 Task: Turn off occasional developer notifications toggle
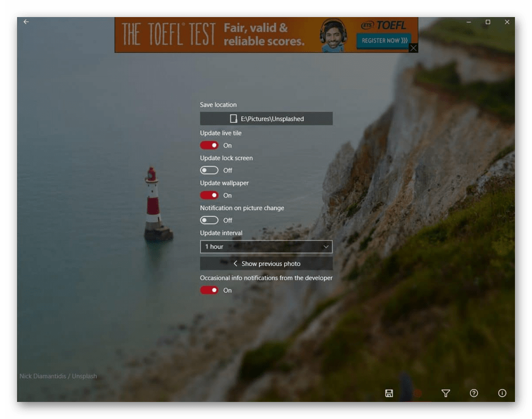pyautogui.click(x=209, y=291)
